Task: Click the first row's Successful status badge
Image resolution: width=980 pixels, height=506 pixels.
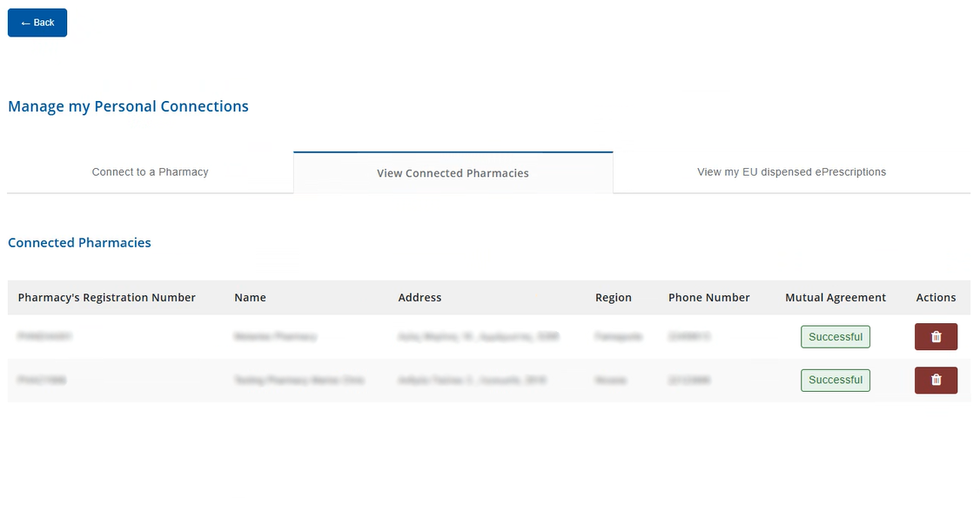Action: (x=835, y=337)
